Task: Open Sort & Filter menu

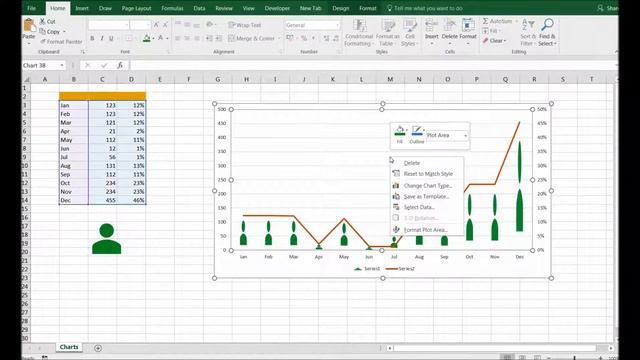Action: (x=528, y=33)
